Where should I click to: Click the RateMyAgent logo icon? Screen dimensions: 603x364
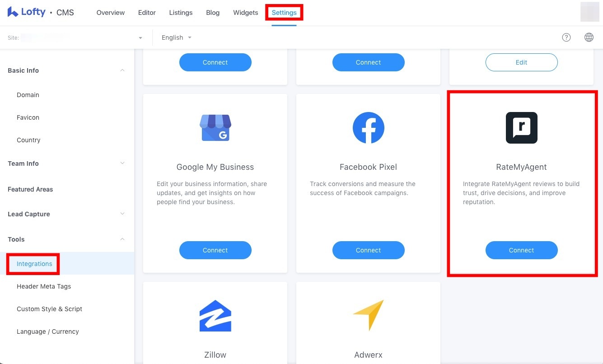click(x=522, y=128)
